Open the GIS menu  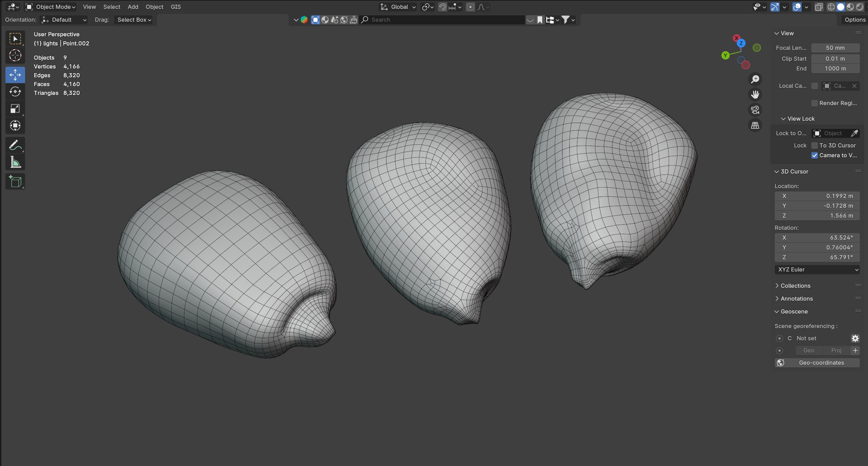(176, 7)
